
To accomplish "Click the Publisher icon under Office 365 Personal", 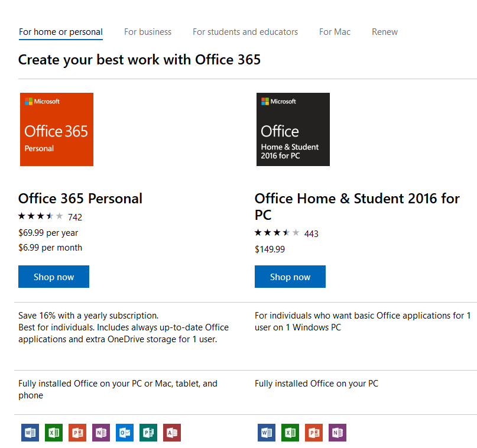I will (x=148, y=432).
